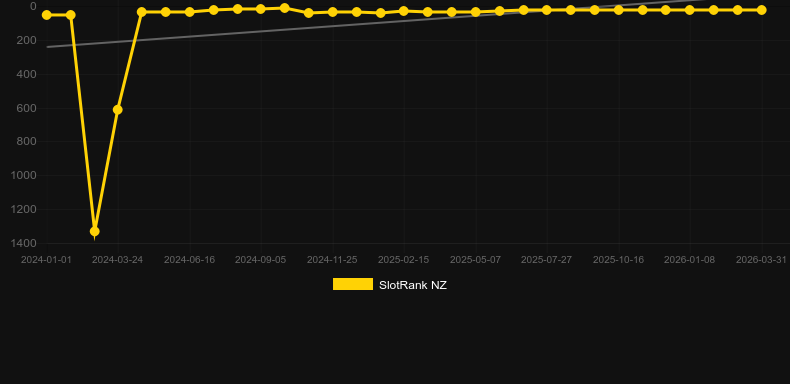Viewport: 790px width, 384px height.
Task: Toggle the SlotRank NZ legend label
Action: [x=413, y=285]
